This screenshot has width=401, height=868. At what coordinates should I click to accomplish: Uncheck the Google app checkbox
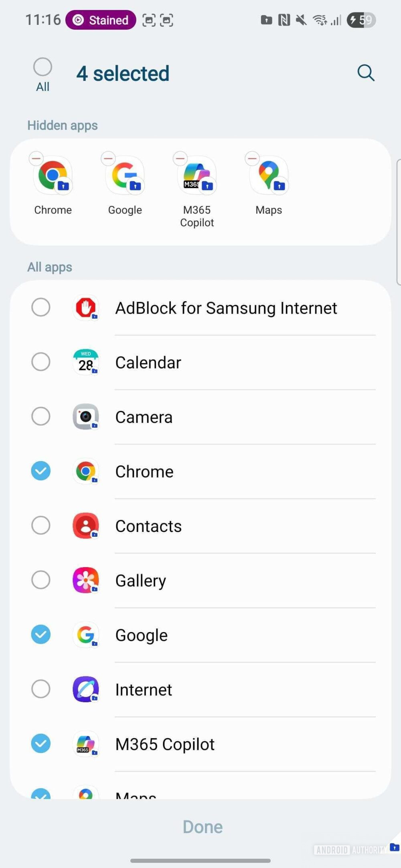(41, 634)
